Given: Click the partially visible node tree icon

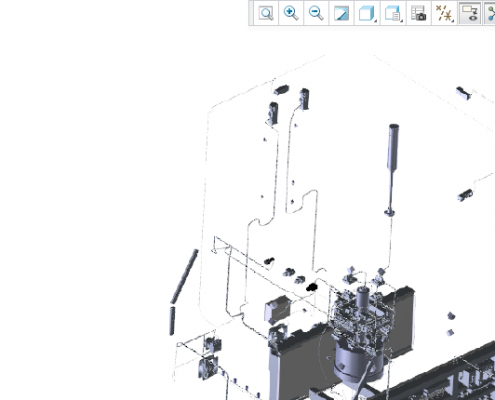Looking at the screenshot, I should 490,13.
